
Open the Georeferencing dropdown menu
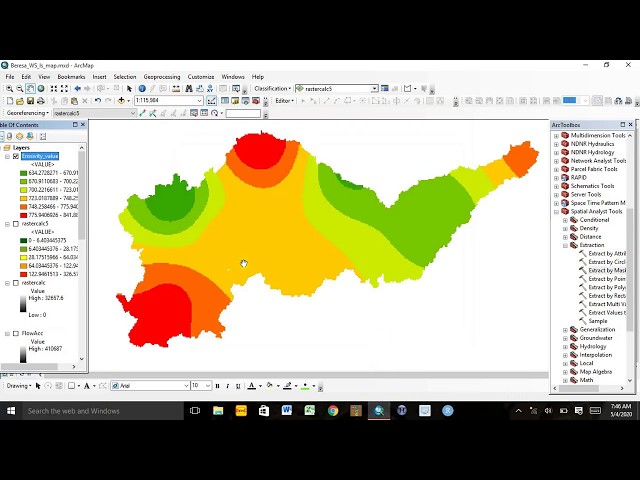28,113
